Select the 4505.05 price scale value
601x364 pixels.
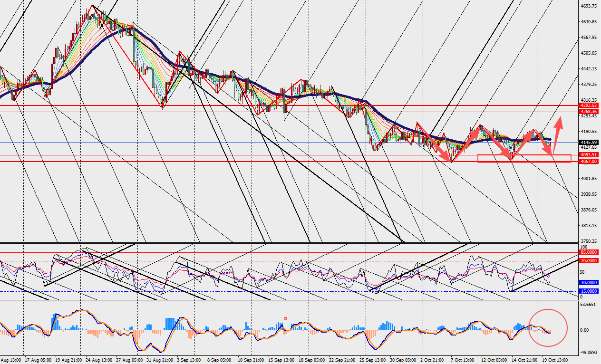[588, 53]
